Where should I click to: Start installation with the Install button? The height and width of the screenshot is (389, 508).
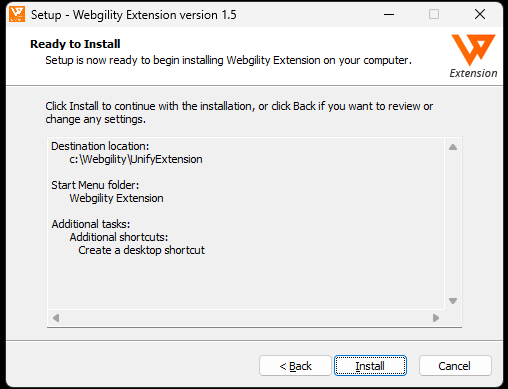[370, 366]
